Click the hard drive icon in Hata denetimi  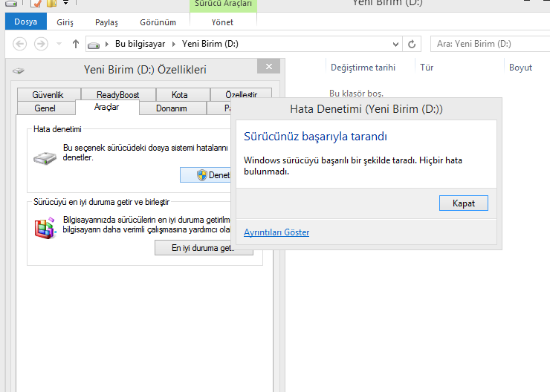pyautogui.click(x=45, y=158)
